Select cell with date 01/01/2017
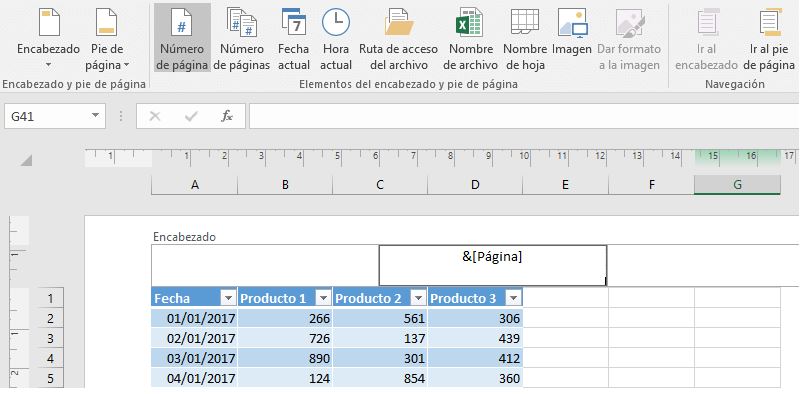 [x=194, y=318]
